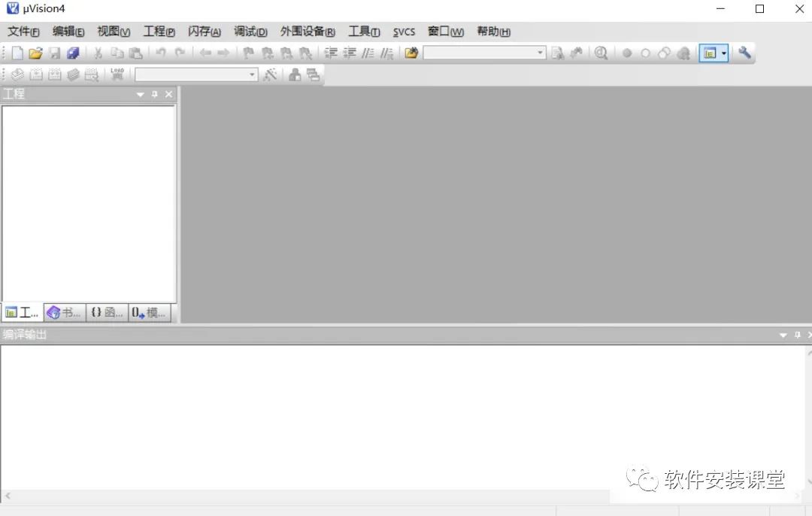The image size is (812, 516).
Task: Open the 工程 panel dropdown arrow
Action: coord(140,94)
